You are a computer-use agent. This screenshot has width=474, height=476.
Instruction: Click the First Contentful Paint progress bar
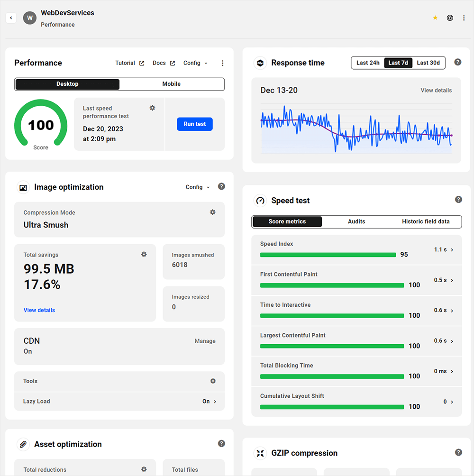pos(332,285)
